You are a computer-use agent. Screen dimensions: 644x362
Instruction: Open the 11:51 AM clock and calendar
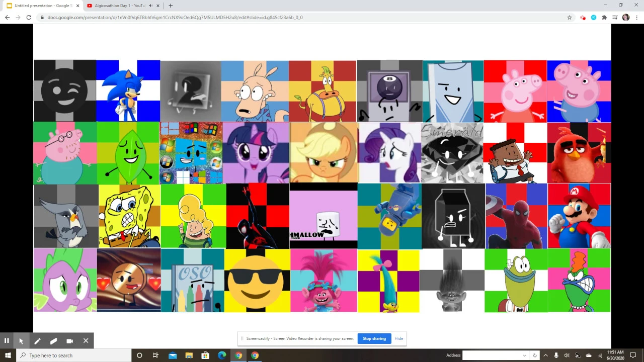pyautogui.click(x=615, y=355)
